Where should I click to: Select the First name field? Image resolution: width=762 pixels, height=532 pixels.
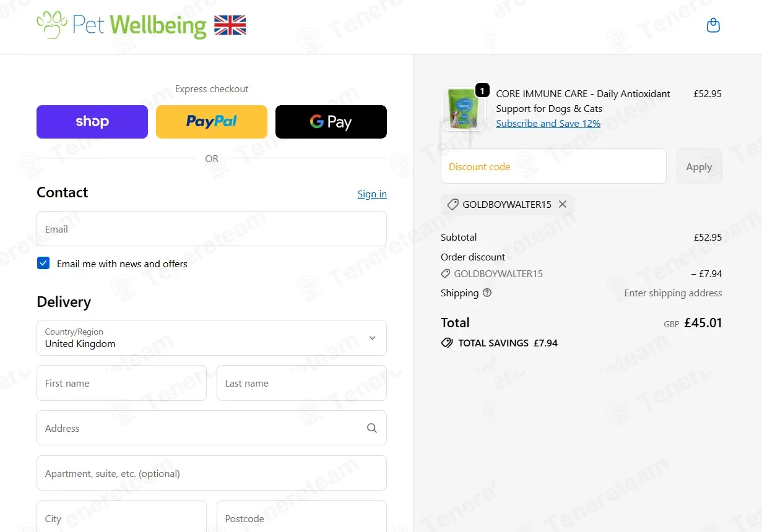121,383
